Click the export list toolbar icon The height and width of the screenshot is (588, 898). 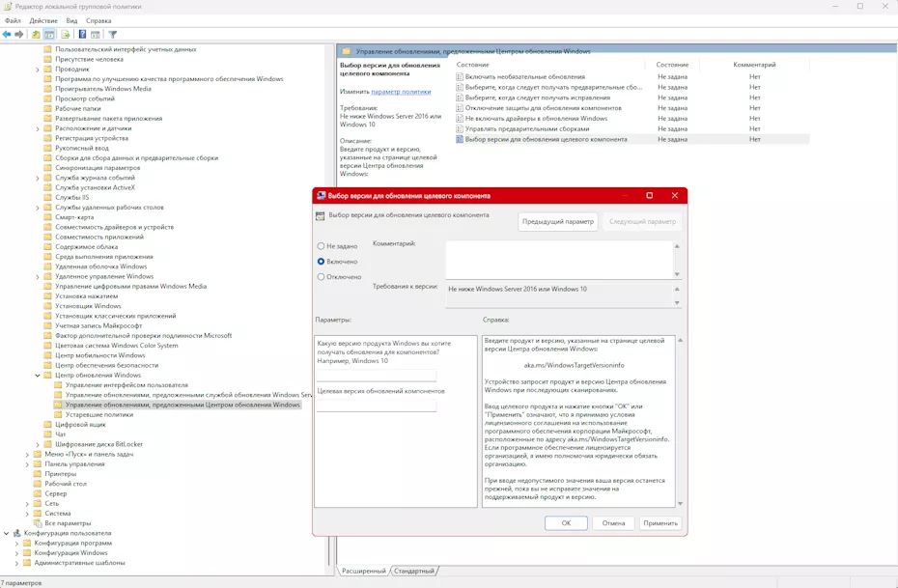(66, 35)
